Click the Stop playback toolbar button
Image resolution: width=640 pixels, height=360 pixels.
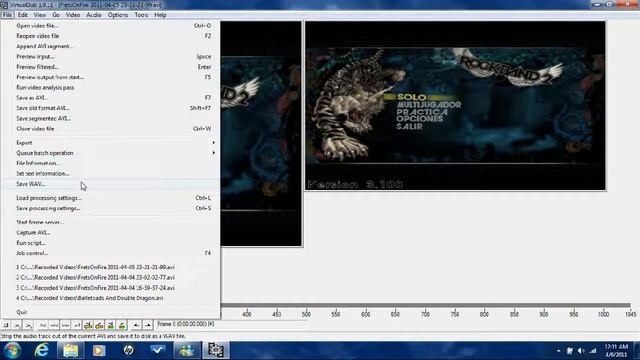coord(5,325)
